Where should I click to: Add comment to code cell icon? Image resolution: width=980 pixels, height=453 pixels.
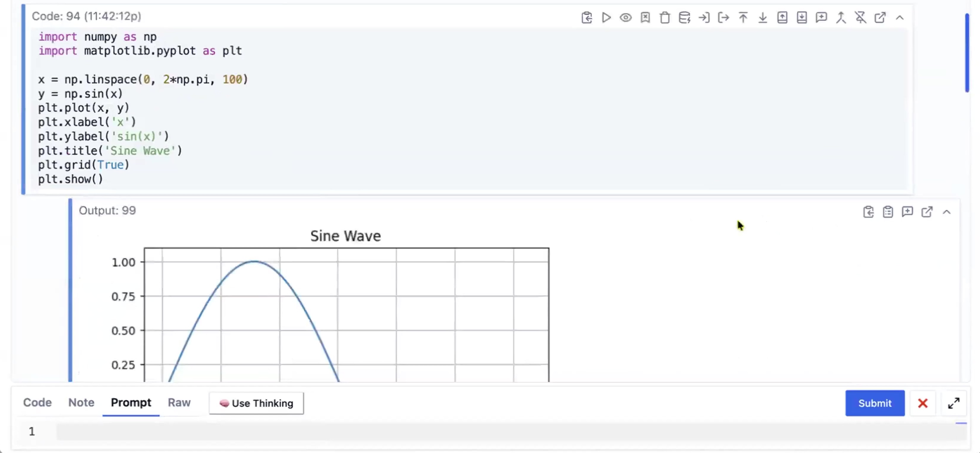pyautogui.click(x=821, y=17)
